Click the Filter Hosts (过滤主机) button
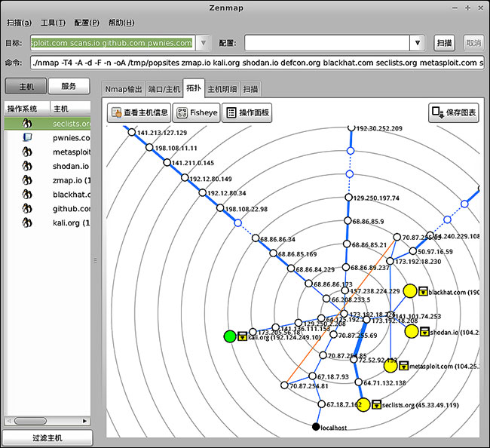Image resolution: width=490 pixels, height=448 pixels. coord(47,438)
